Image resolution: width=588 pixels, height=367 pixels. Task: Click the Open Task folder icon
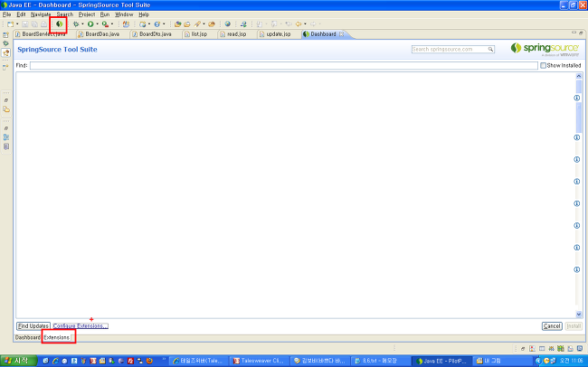(x=186, y=24)
